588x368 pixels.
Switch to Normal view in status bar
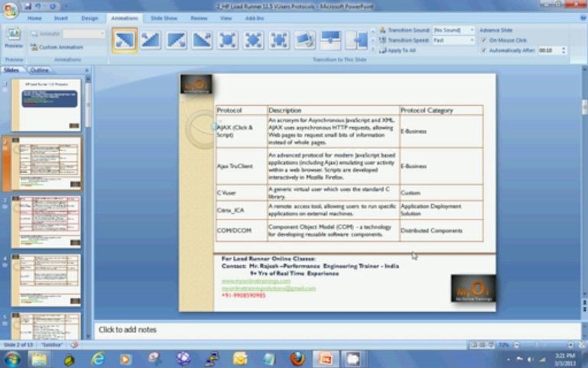click(x=474, y=344)
